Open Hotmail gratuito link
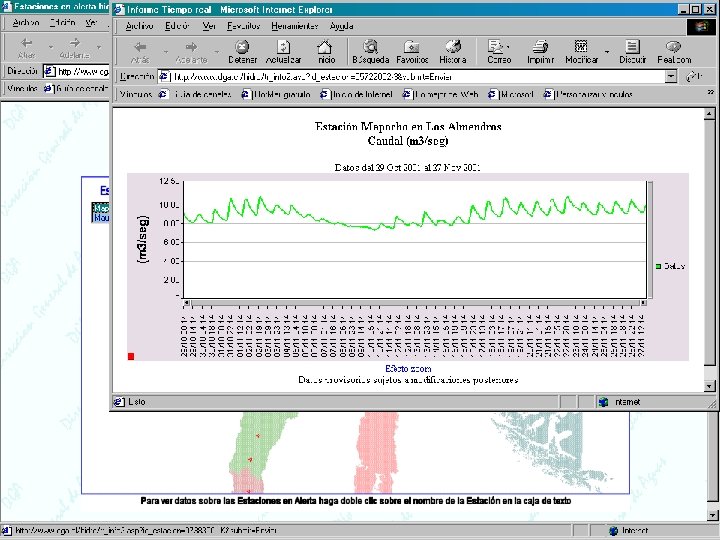The image size is (720, 540). (x=276, y=95)
